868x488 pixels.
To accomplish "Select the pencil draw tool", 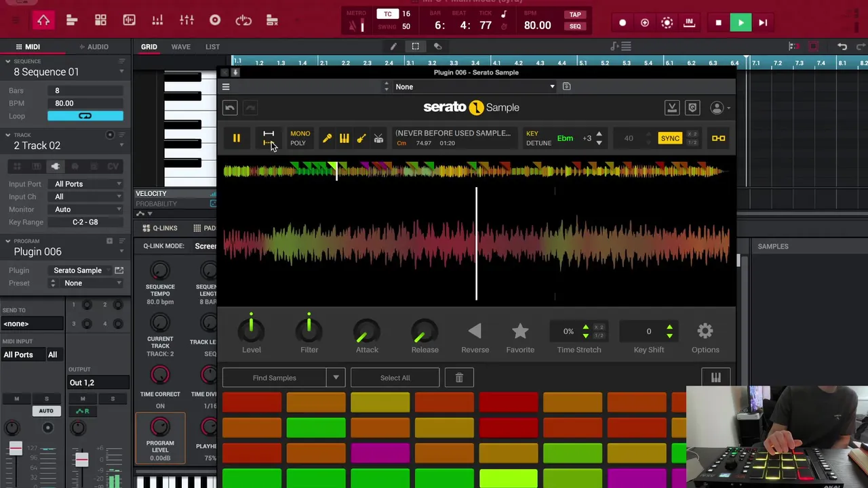I will (393, 46).
